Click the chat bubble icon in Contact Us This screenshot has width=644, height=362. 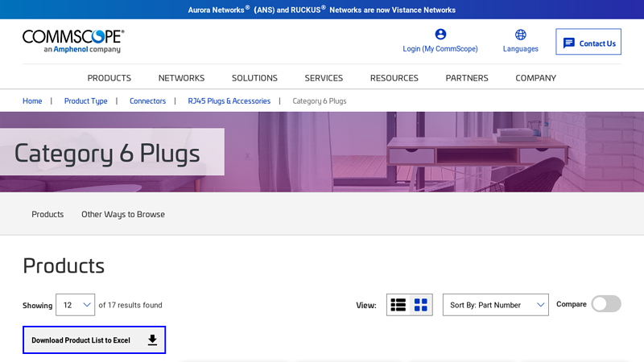(569, 43)
